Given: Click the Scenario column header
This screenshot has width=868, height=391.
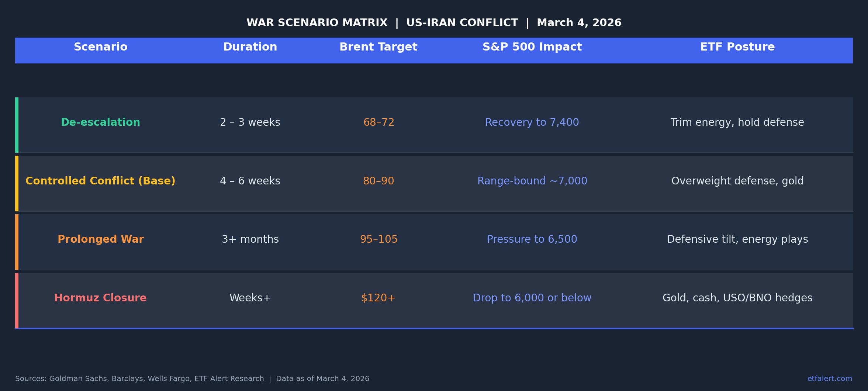Looking at the screenshot, I should point(100,47).
